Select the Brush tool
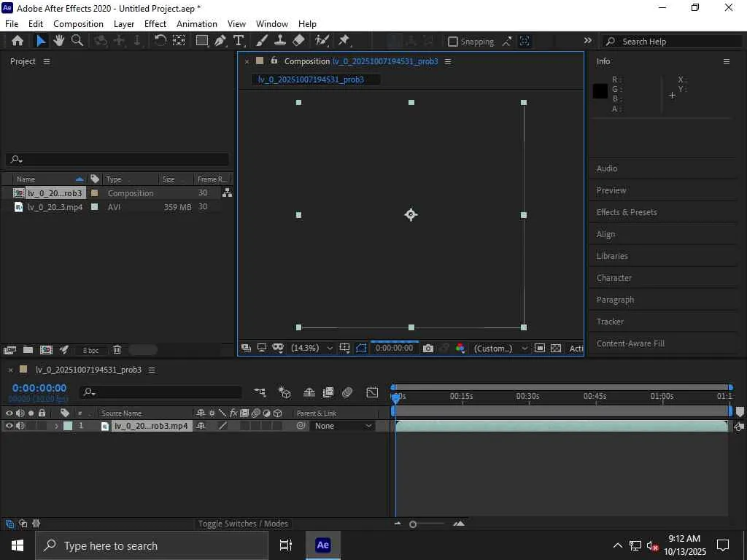The width and height of the screenshot is (747, 560). tap(262, 41)
